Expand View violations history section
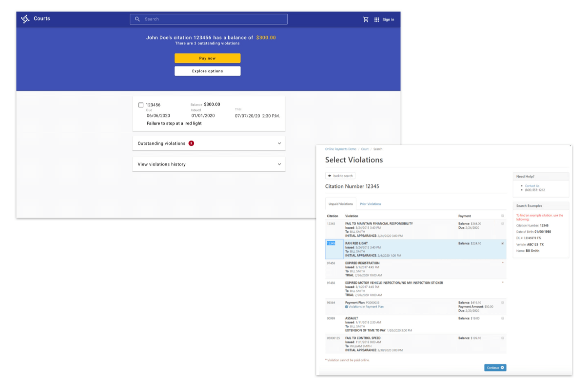 209,164
